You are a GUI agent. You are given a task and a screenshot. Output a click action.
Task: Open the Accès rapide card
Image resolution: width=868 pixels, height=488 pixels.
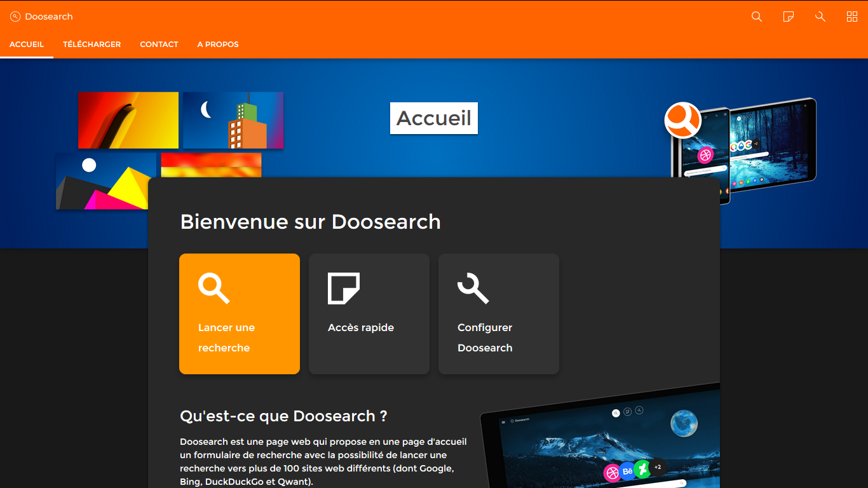pyautogui.click(x=369, y=314)
